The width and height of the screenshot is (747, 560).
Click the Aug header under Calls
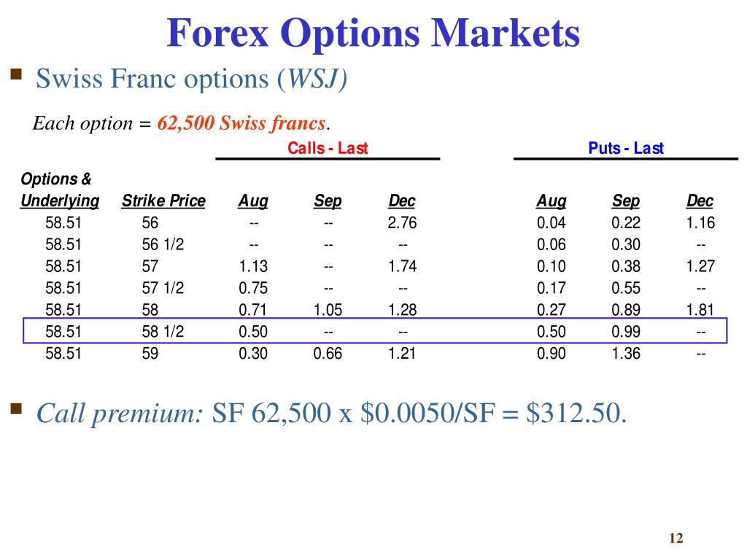click(253, 201)
